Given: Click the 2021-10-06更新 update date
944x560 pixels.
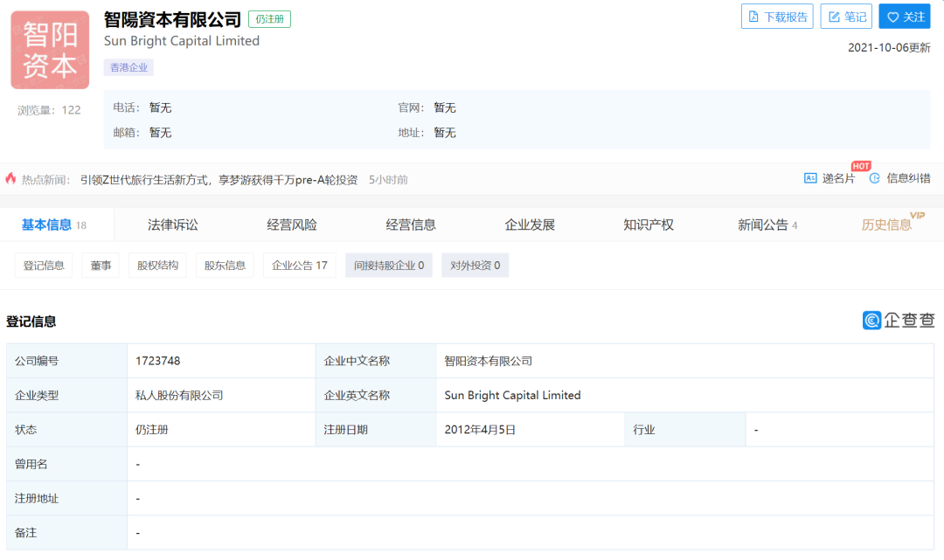Looking at the screenshot, I should (x=889, y=47).
